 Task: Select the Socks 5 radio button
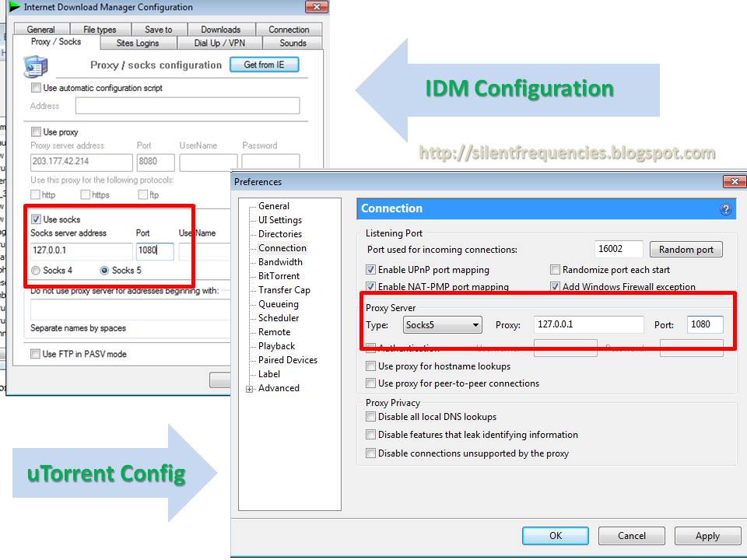point(104,271)
